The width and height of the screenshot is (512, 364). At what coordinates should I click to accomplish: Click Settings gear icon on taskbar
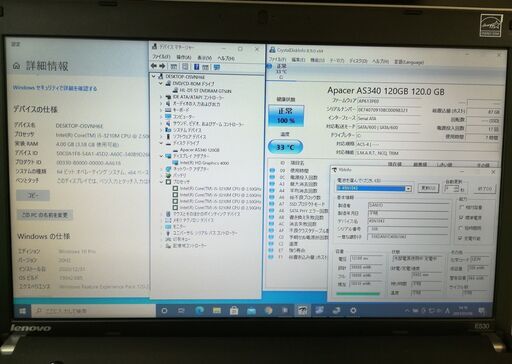[353, 311]
